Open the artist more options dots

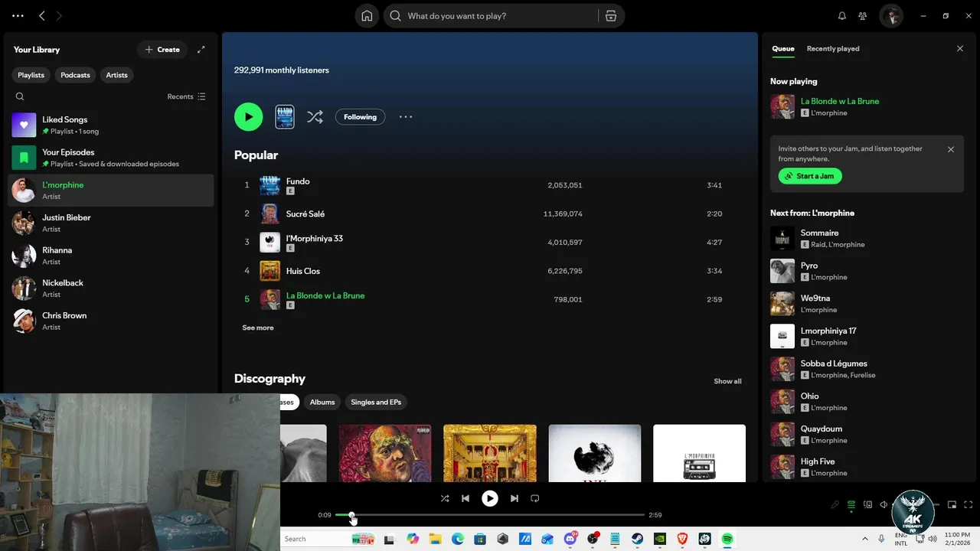point(406,117)
